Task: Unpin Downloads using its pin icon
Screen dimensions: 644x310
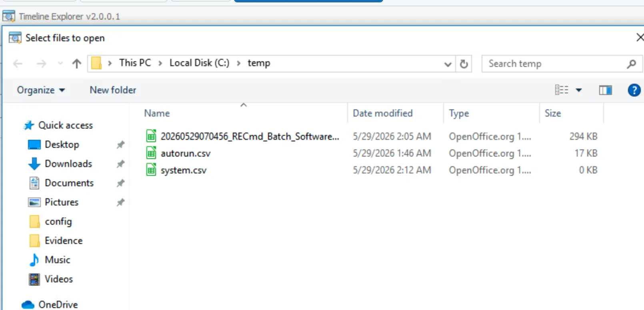Action: pos(120,164)
